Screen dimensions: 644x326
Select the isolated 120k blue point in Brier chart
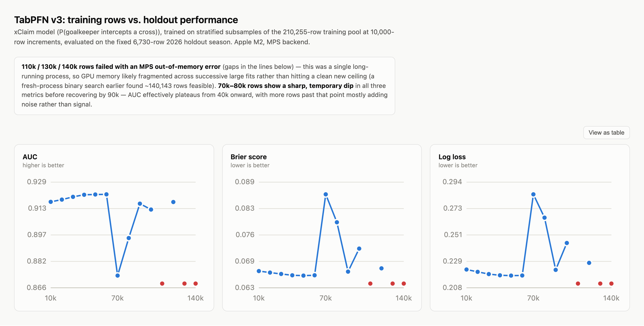point(382,268)
